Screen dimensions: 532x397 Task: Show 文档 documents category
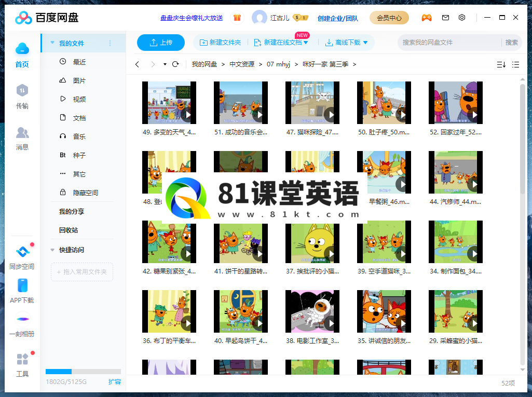(79, 118)
